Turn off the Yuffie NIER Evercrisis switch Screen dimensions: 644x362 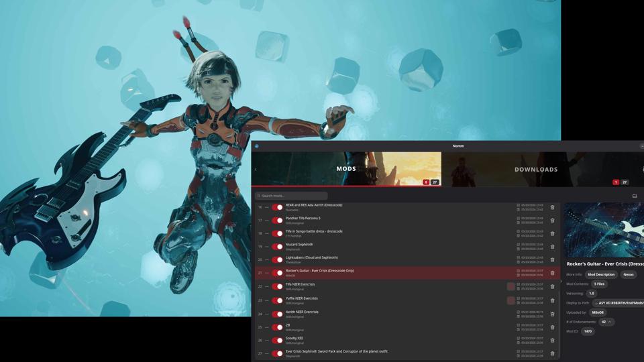[x=277, y=300]
